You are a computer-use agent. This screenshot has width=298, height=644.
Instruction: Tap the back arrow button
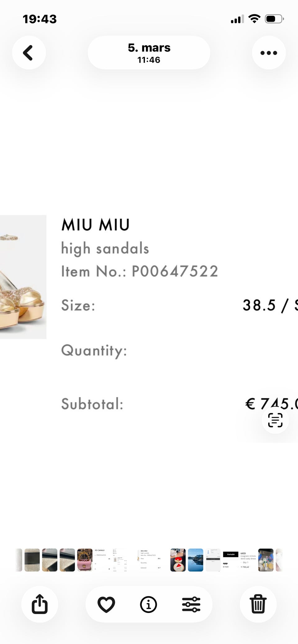tap(29, 53)
